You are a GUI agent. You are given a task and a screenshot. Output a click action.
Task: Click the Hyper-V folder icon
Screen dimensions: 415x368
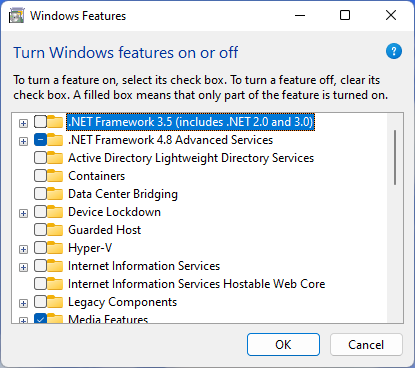[55, 248]
